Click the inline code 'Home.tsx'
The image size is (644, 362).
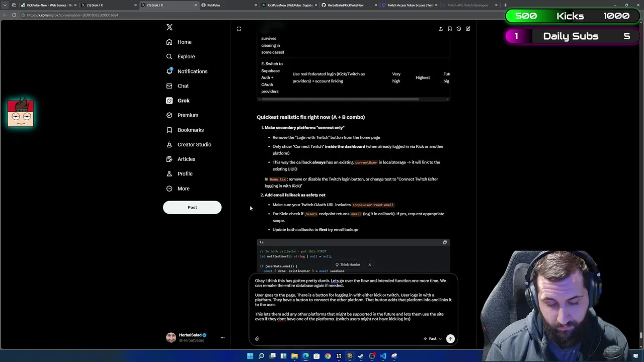point(278,179)
